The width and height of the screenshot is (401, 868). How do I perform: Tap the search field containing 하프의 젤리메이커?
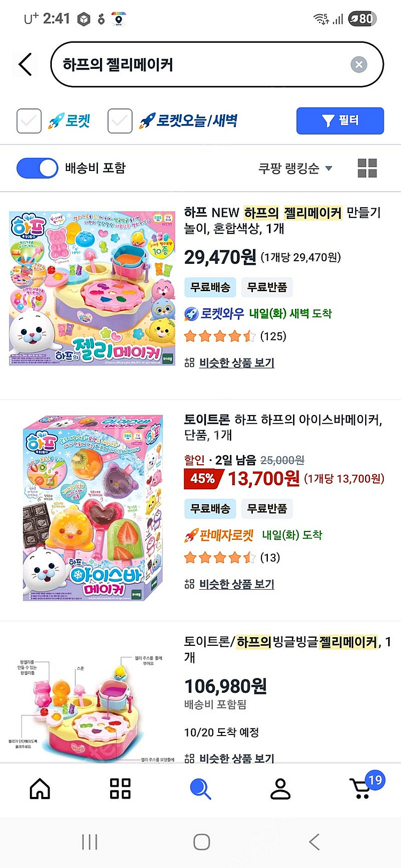[x=203, y=65]
